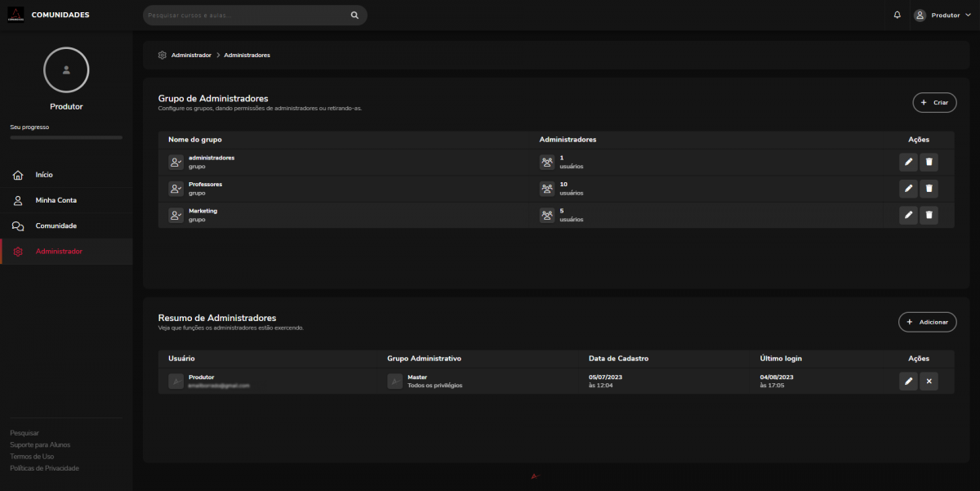
Task: Edit the Produtor administrator entry
Action: coord(908,382)
